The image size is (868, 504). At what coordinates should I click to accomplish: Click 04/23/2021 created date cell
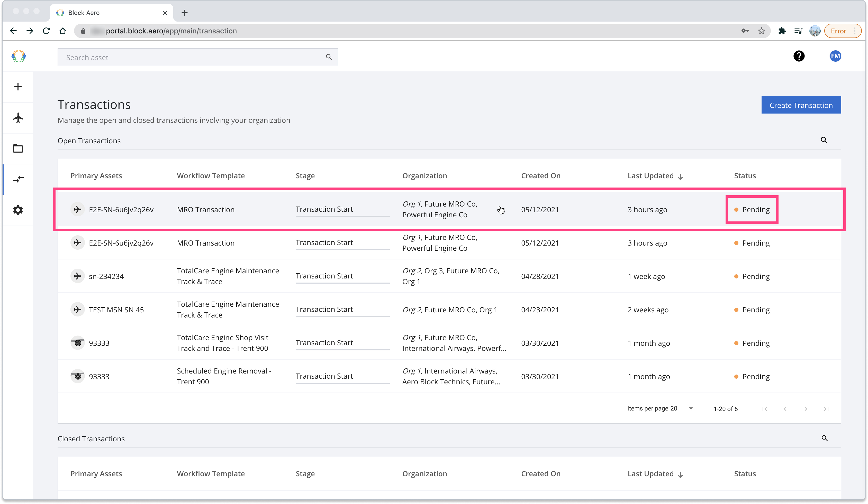pos(540,310)
